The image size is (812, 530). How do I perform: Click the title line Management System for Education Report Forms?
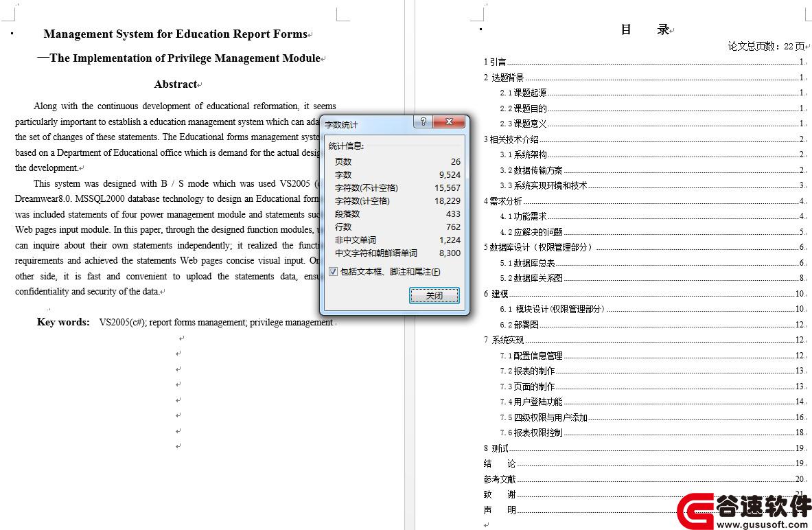pyautogui.click(x=176, y=34)
